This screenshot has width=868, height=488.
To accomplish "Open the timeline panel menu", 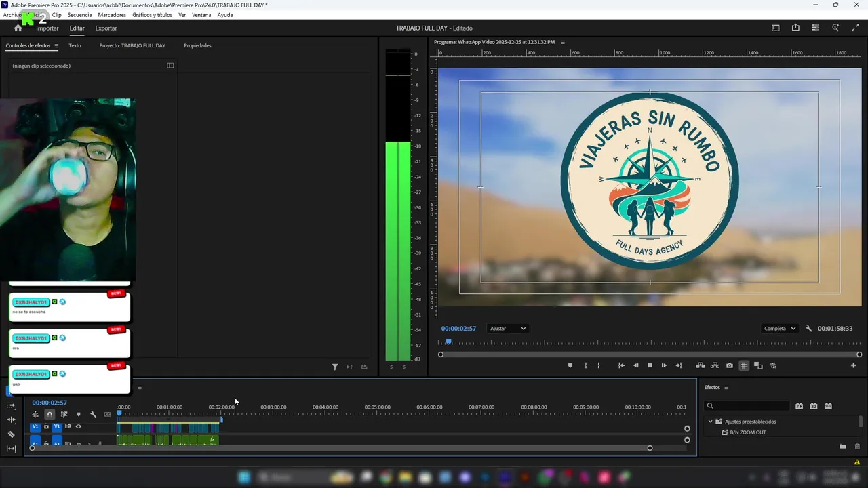I will 140,388.
